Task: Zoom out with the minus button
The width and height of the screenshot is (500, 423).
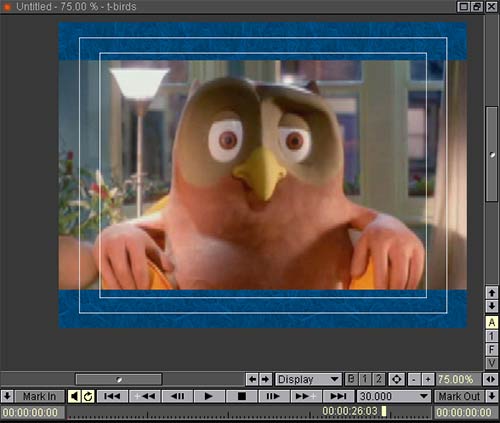Action: (414, 379)
